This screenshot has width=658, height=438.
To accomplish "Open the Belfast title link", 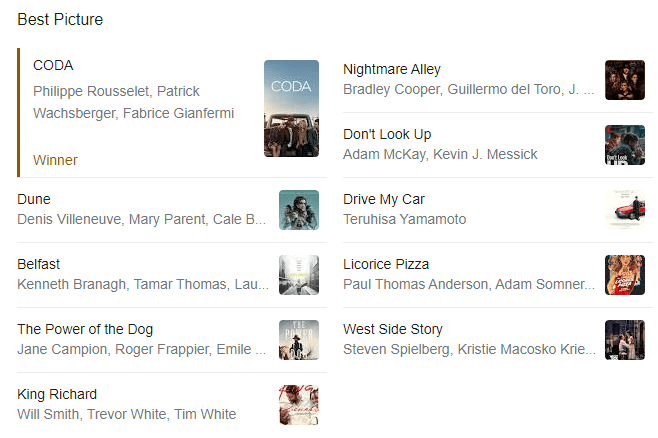I will pyautogui.click(x=38, y=264).
